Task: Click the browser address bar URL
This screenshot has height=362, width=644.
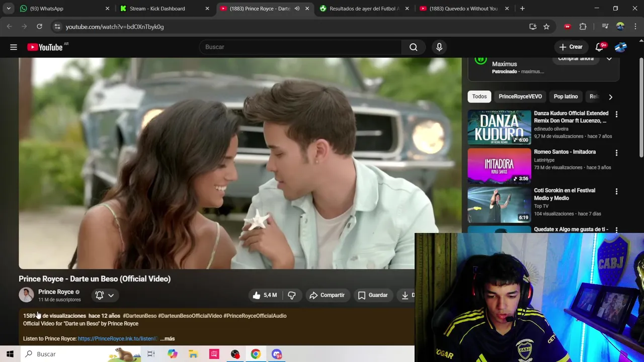Action: point(115,27)
